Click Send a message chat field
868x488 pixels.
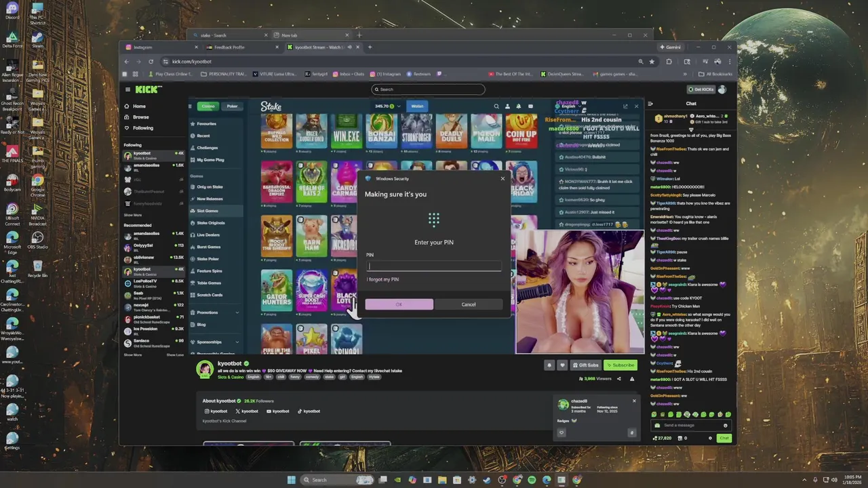690,425
